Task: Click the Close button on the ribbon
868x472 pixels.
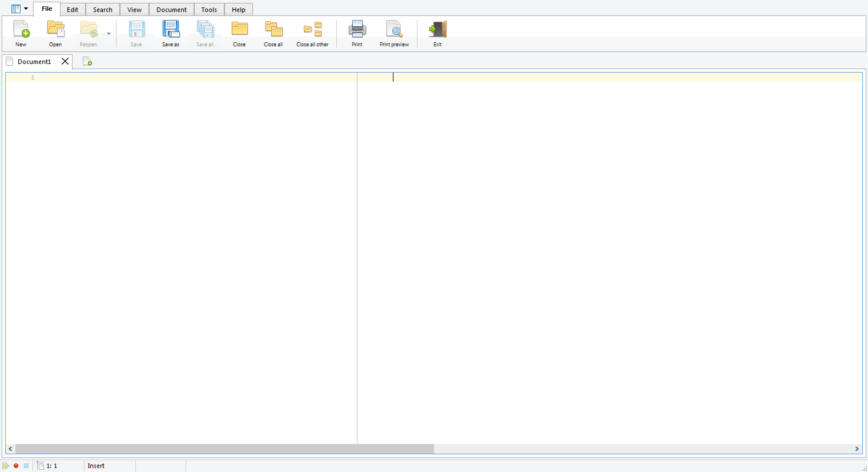Action: pos(239,31)
